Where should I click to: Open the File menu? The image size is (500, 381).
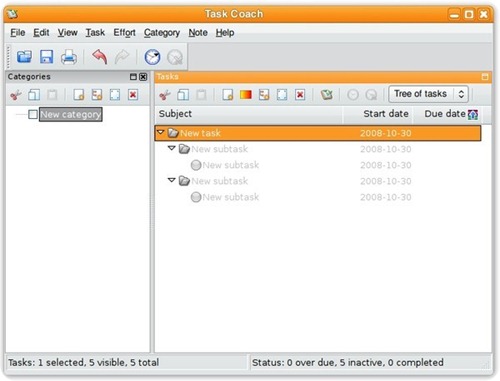click(x=18, y=33)
